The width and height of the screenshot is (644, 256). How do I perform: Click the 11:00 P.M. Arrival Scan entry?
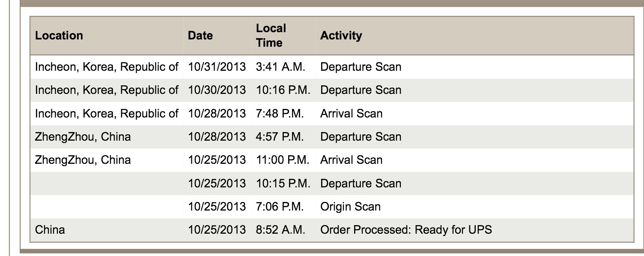pos(351,160)
